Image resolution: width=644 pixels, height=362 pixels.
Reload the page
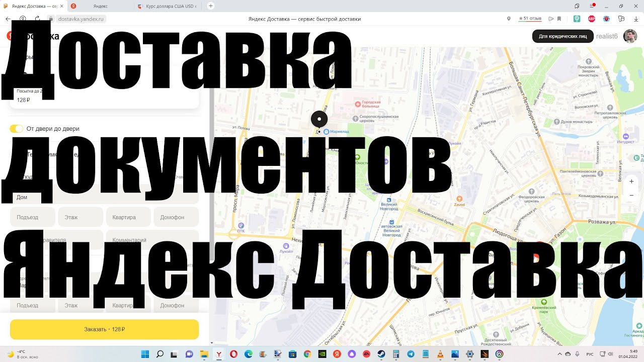pos(37,19)
